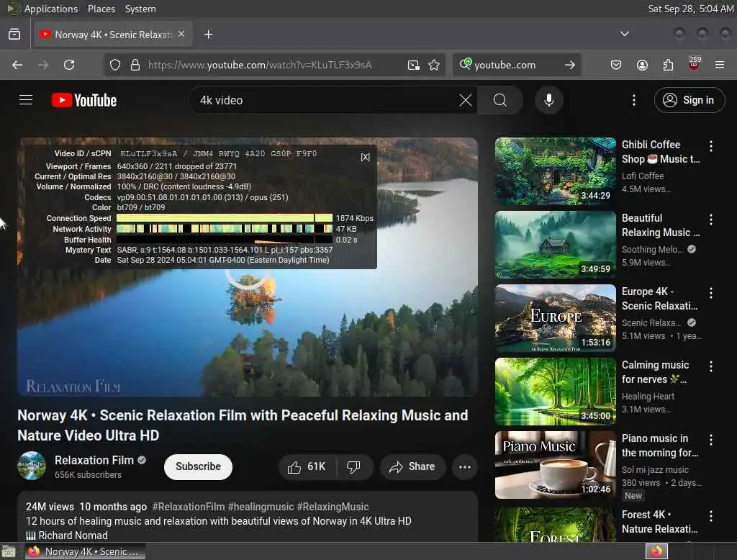
Task: Select the Norway 4K tab
Action: click(x=113, y=35)
